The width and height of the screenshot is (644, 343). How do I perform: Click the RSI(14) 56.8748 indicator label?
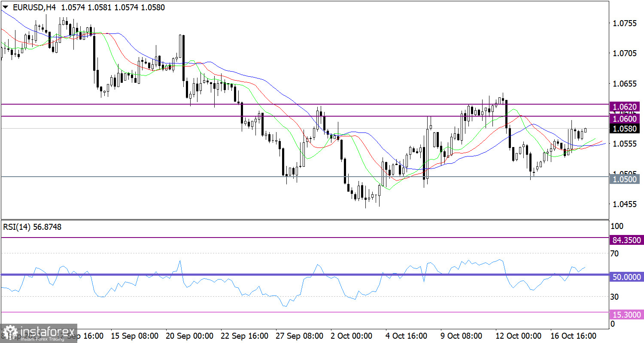pyautogui.click(x=32, y=227)
